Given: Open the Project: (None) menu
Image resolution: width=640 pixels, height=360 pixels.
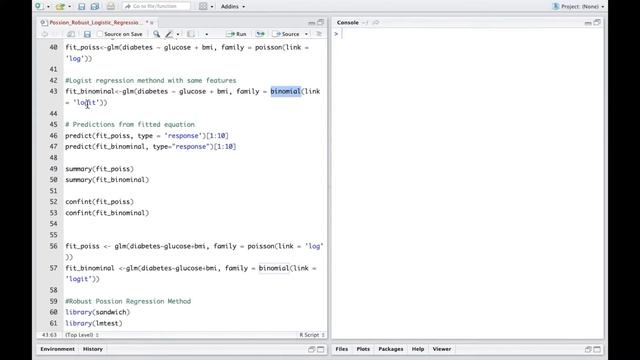Looking at the screenshot, I should tap(578, 7).
